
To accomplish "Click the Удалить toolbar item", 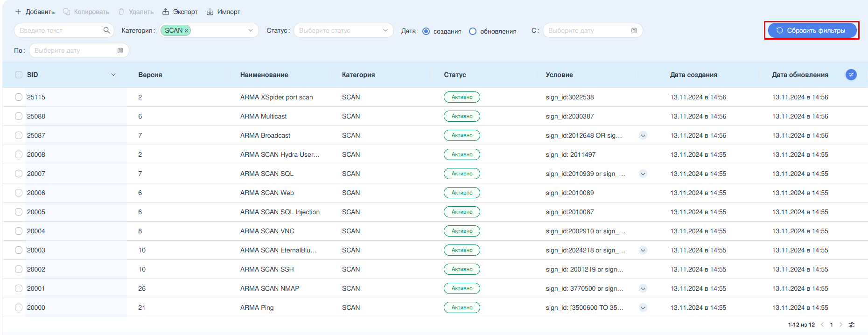I will [136, 12].
